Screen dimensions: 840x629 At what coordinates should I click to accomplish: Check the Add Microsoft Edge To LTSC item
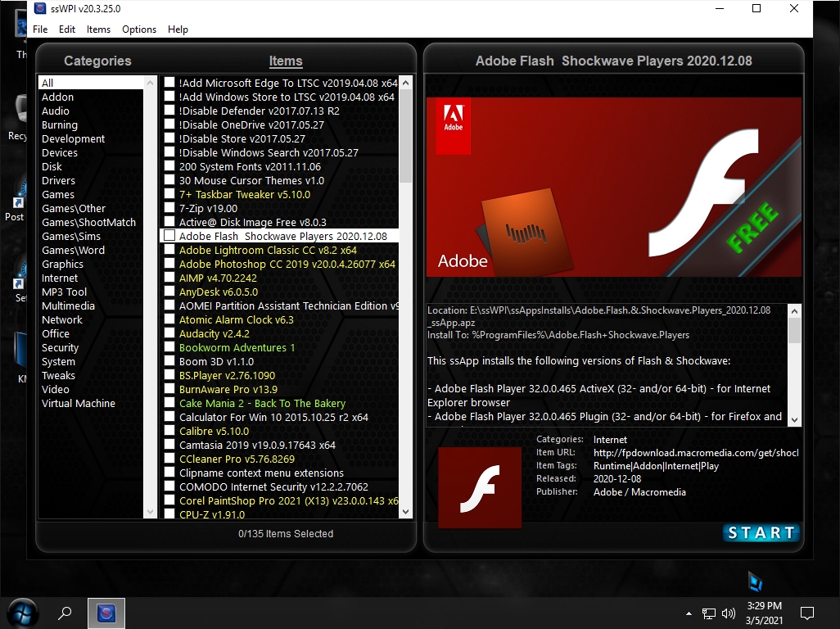point(169,83)
